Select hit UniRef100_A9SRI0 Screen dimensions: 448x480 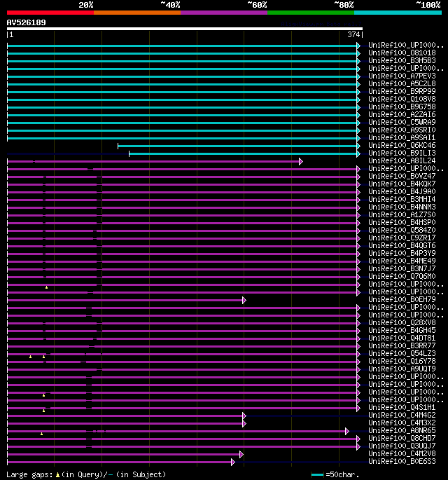click(402, 130)
